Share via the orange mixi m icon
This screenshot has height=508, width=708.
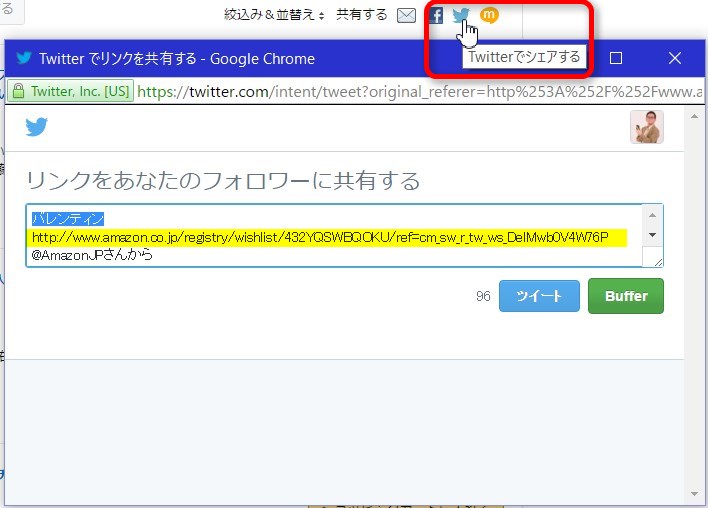pyautogui.click(x=489, y=15)
